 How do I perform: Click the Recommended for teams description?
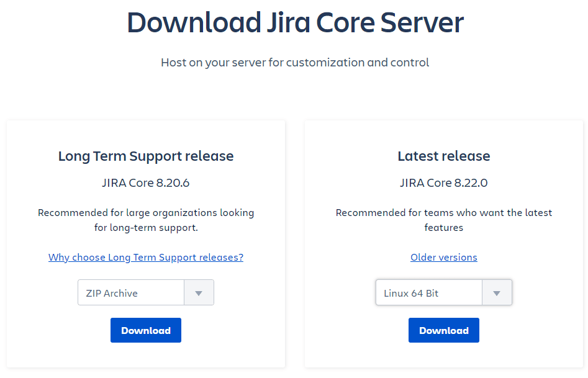(443, 220)
